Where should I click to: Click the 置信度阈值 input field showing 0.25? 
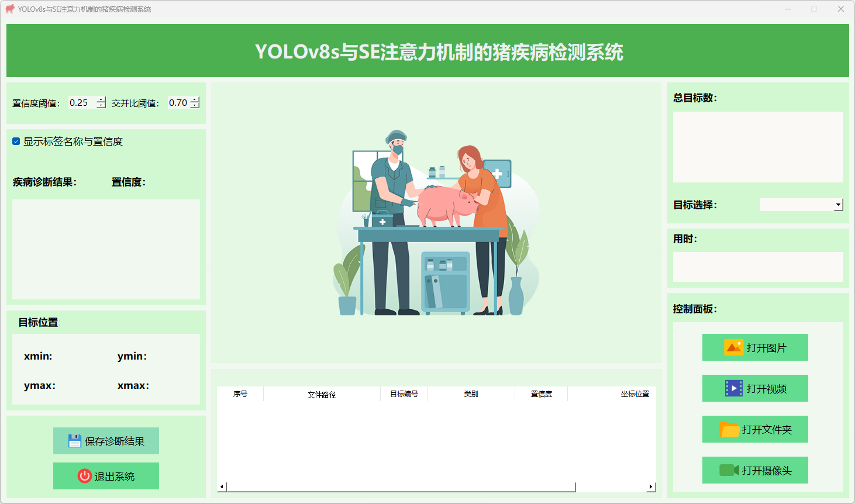tap(82, 103)
